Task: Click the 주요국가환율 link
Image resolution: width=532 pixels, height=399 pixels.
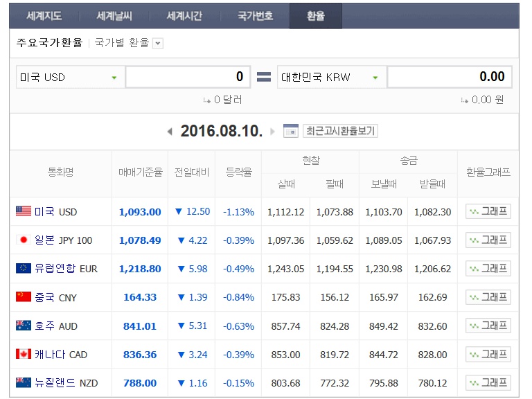Action: point(48,43)
